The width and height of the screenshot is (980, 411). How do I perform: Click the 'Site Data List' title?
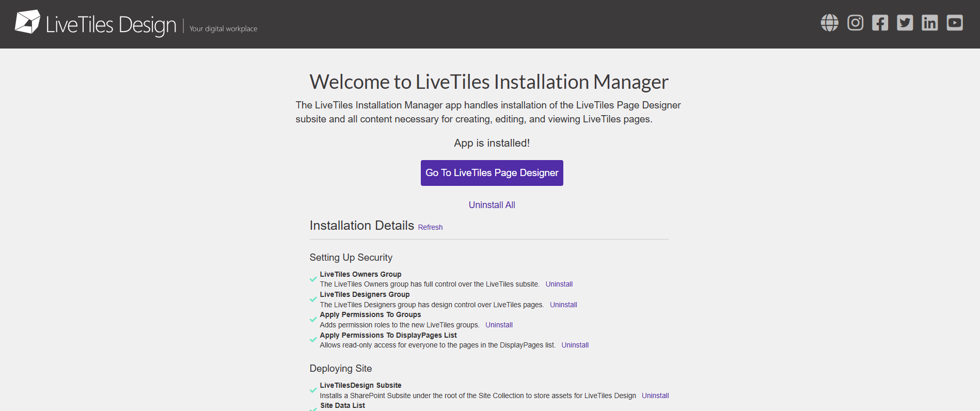(x=342, y=405)
